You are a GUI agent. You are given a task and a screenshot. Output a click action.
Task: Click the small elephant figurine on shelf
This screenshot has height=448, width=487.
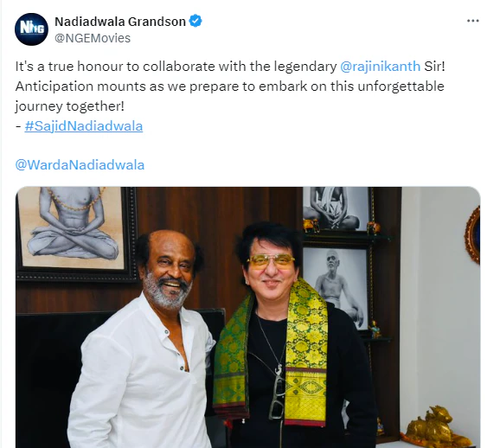tap(311, 226)
